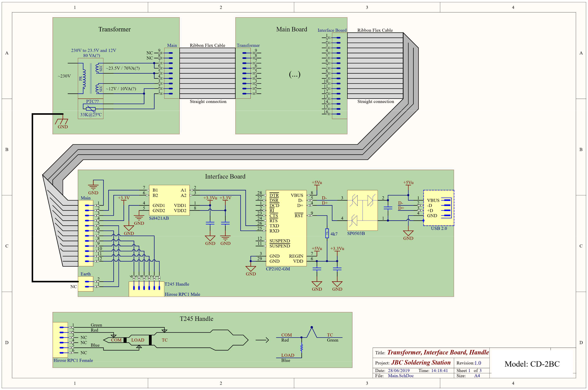The image size is (588, 390).
Task: Select the T245 Handle block title
Action: pos(196,319)
